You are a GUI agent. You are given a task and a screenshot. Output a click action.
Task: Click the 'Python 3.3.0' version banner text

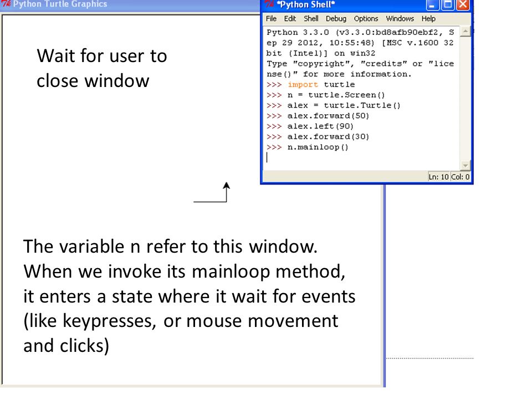tap(298, 33)
